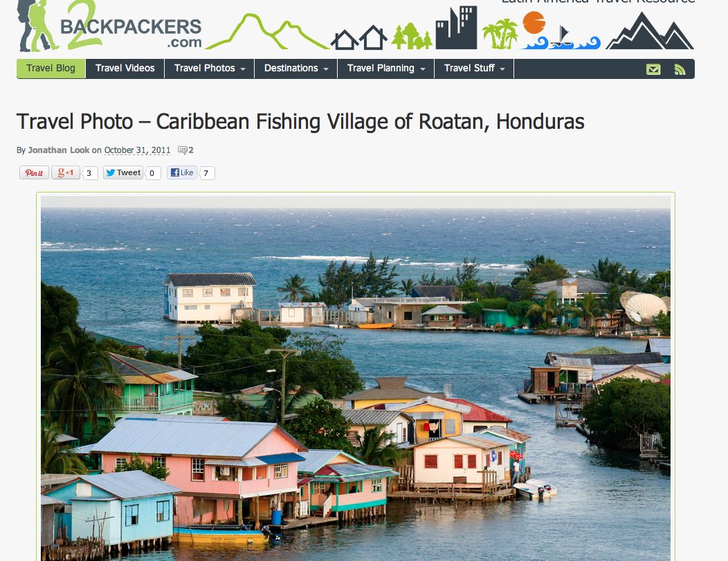Click the email envelope icon in navbar

point(653,69)
